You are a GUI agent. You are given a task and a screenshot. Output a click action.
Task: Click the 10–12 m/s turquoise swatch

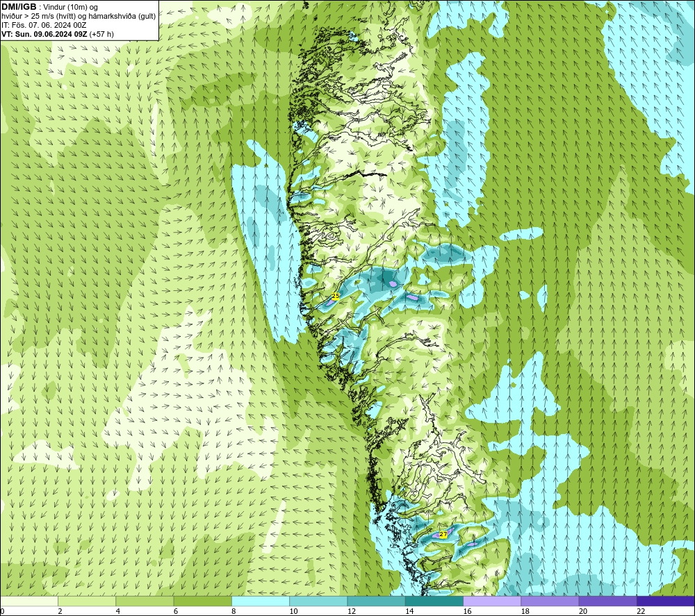pyautogui.click(x=318, y=601)
